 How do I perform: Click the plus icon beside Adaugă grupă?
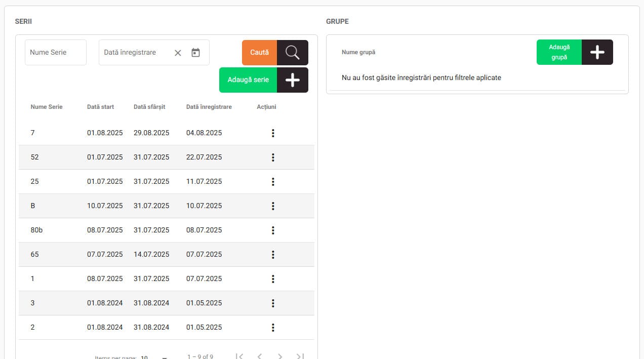pos(597,52)
